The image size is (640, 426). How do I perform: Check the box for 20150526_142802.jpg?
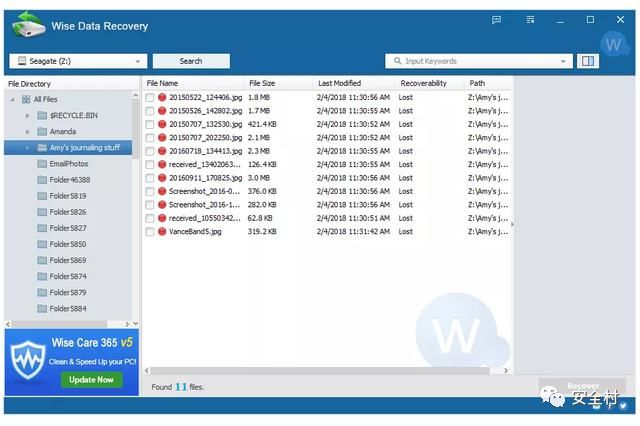(x=150, y=111)
